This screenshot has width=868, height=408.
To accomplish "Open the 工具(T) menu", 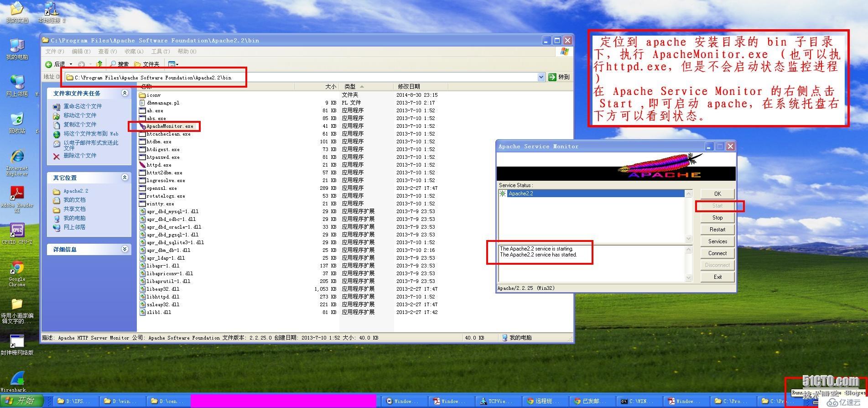I will coord(161,52).
